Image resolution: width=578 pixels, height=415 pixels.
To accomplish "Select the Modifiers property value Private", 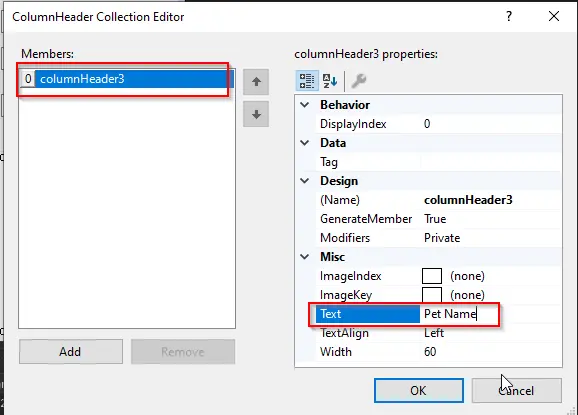I will point(442,238).
